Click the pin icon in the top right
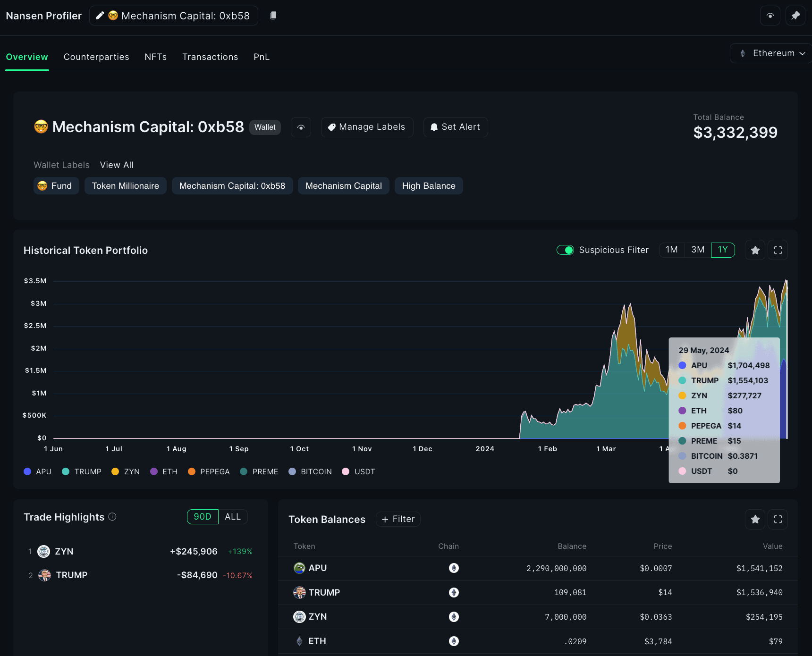This screenshot has width=812, height=656. [795, 16]
